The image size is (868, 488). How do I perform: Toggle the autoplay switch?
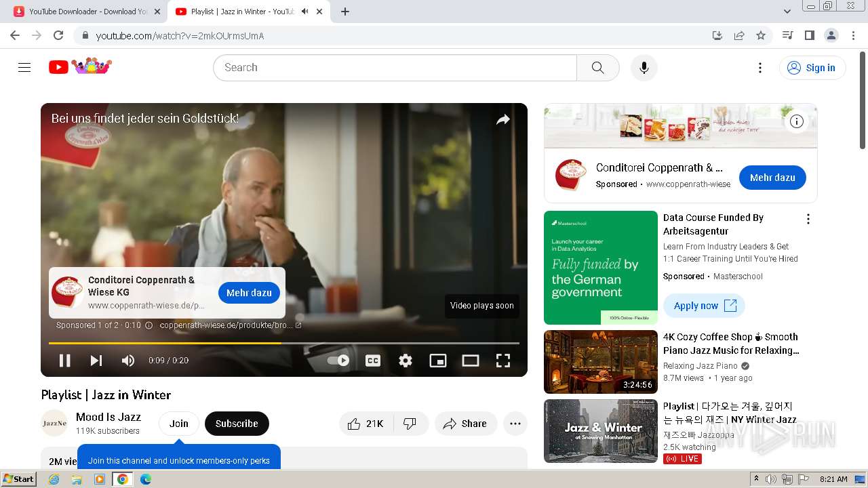click(x=338, y=361)
